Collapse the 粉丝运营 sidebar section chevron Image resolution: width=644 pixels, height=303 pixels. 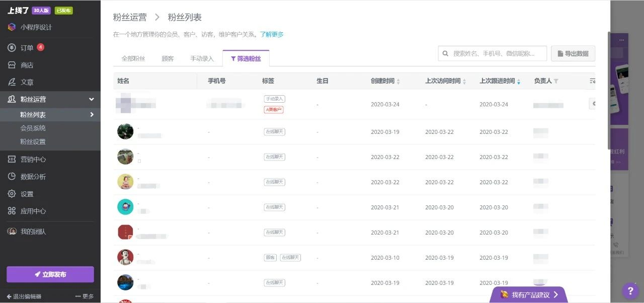(x=92, y=100)
